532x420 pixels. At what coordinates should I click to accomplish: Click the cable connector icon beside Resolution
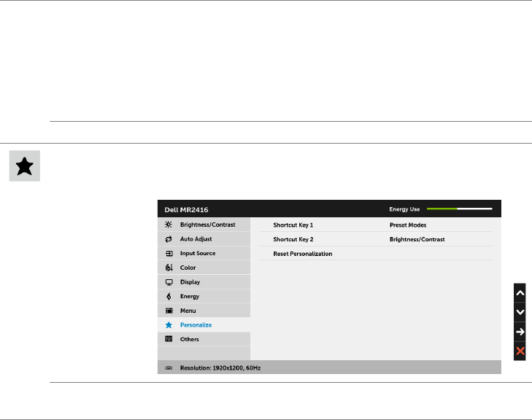click(169, 367)
